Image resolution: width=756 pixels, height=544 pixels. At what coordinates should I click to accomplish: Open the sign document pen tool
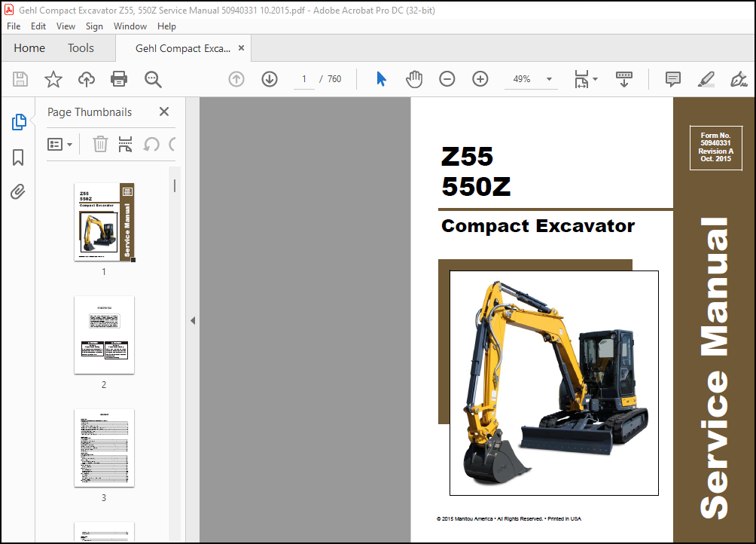739,79
